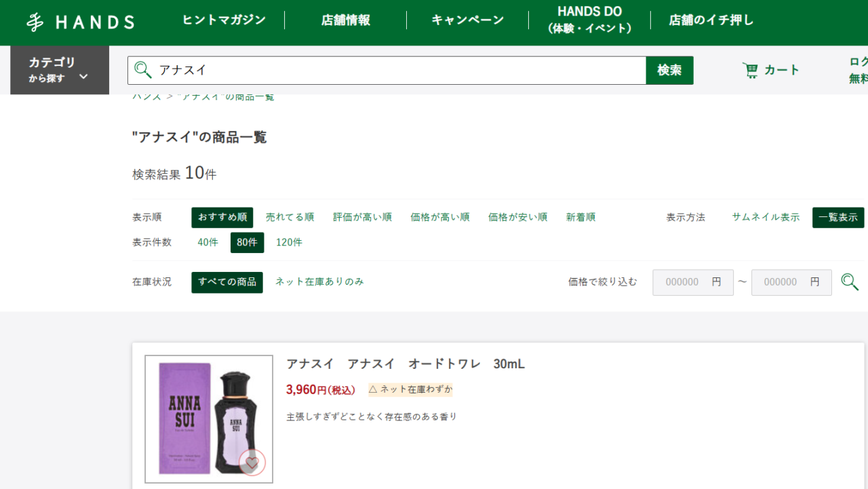
Task: Click the 3,960円(税込) price text
Action: 321,390
